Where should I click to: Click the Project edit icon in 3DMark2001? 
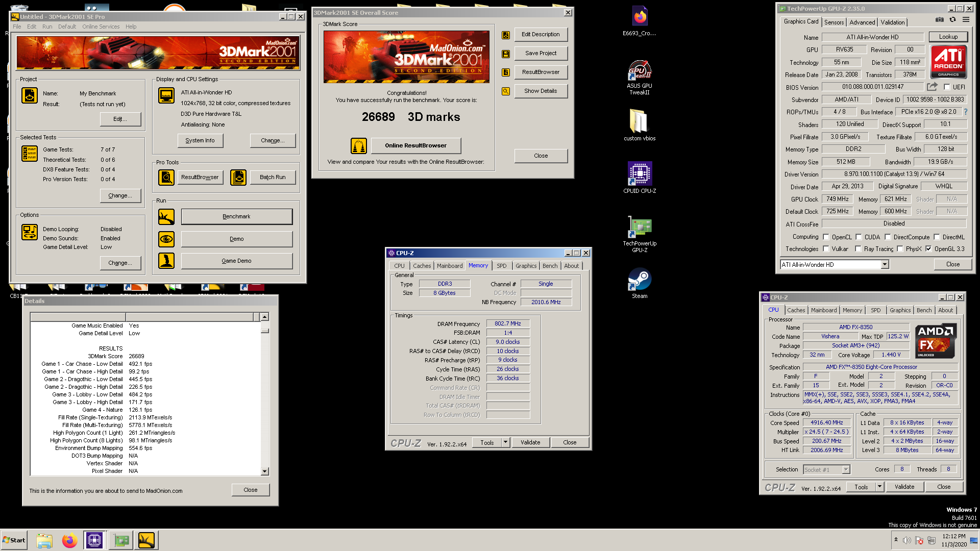30,95
